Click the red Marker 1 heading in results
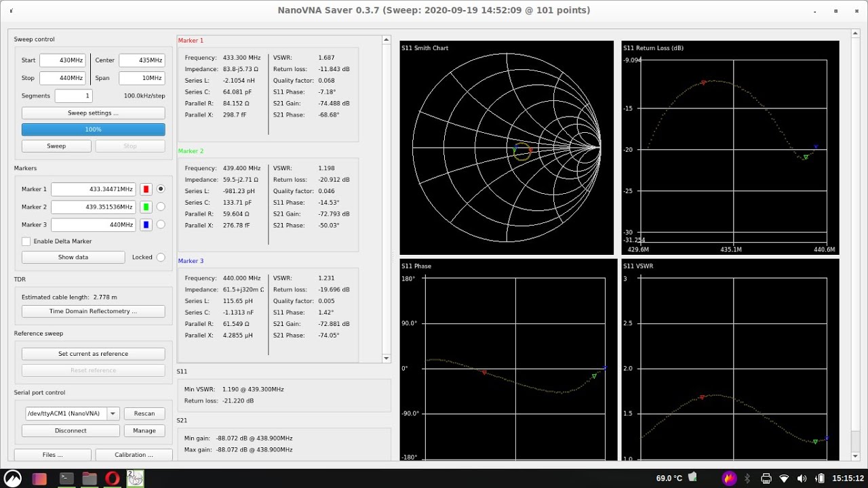The width and height of the screenshot is (868, 488). tap(191, 41)
